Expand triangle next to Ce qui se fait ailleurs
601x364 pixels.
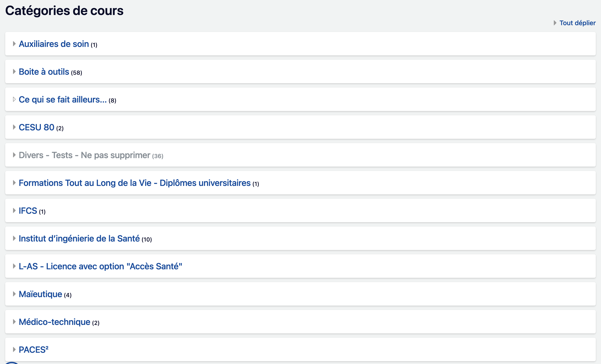pyautogui.click(x=14, y=99)
